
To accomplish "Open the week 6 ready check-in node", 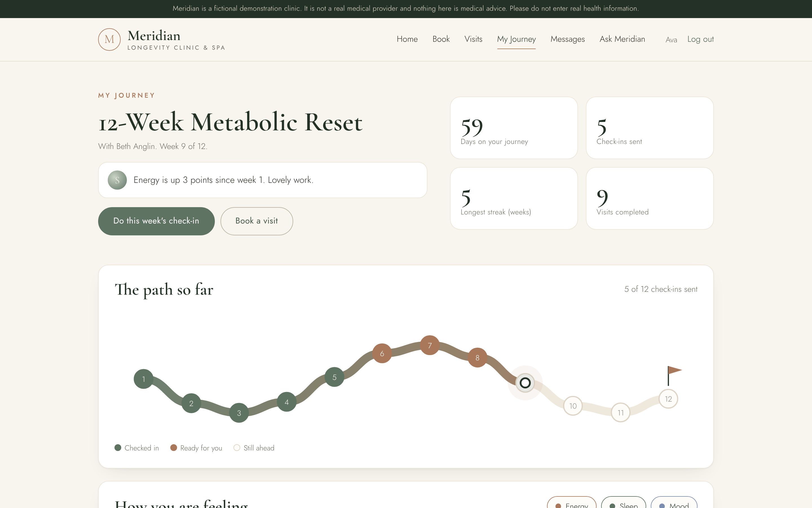I will pyautogui.click(x=382, y=353).
